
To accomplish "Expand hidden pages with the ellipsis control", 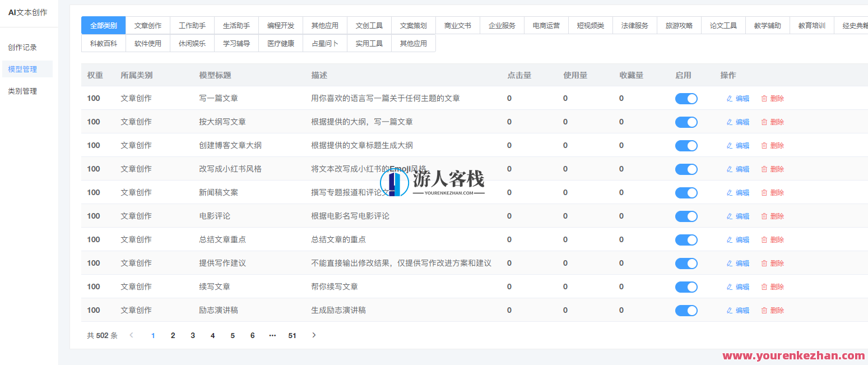I will pos(272,335).
